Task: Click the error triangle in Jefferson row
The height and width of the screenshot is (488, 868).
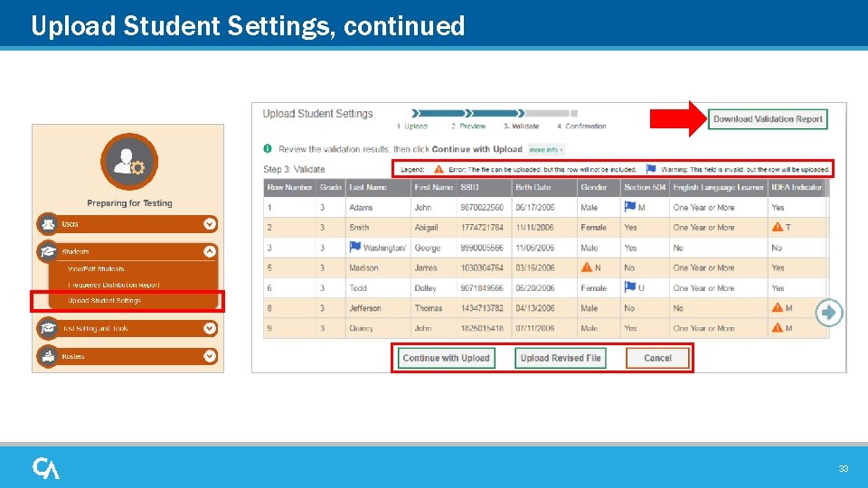Action: pos(778,307)
